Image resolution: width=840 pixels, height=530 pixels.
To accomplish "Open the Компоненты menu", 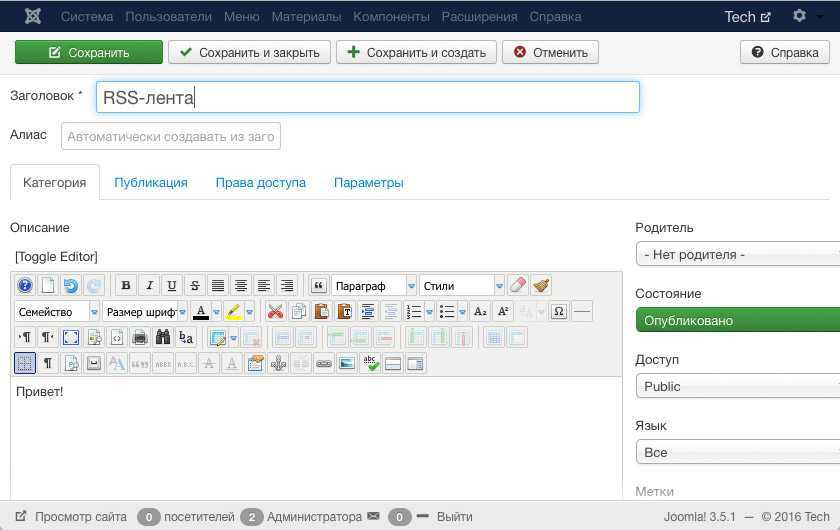I will click(x=391, y=17).
